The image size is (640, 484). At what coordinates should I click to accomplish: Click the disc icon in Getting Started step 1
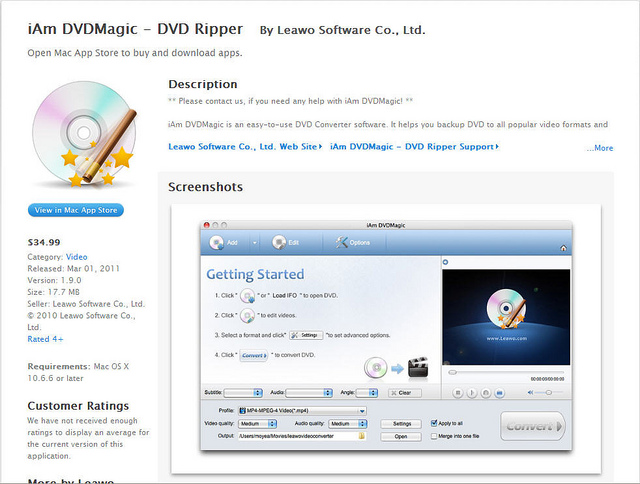point(247,295)
